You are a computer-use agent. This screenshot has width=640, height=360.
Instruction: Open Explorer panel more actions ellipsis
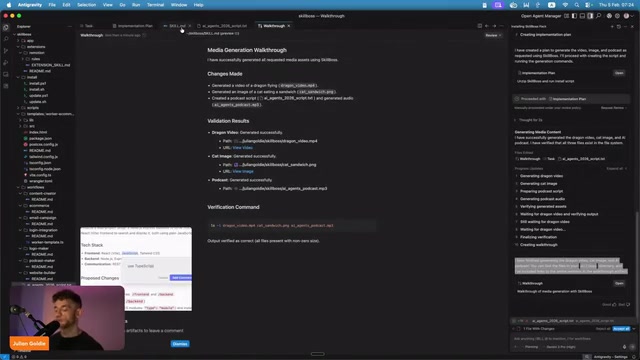(x=69, y=27)
